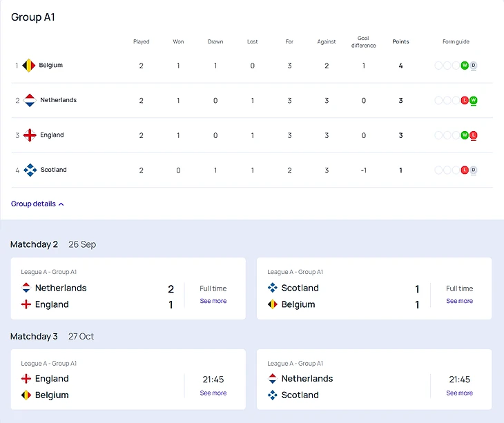
Task: Open See more for Netherlands vs Scotland
Action: (x=459, y=393)
